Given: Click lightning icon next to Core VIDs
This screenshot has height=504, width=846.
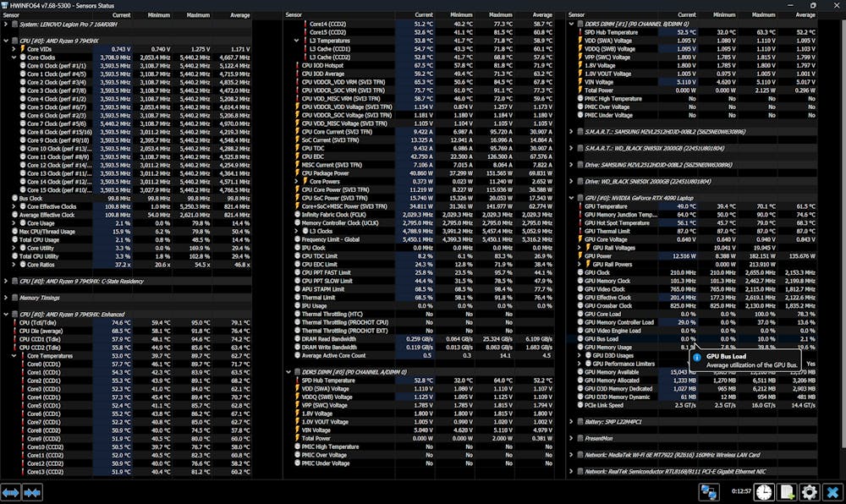Looking at the screenshot, I should [x=23, y=49].
